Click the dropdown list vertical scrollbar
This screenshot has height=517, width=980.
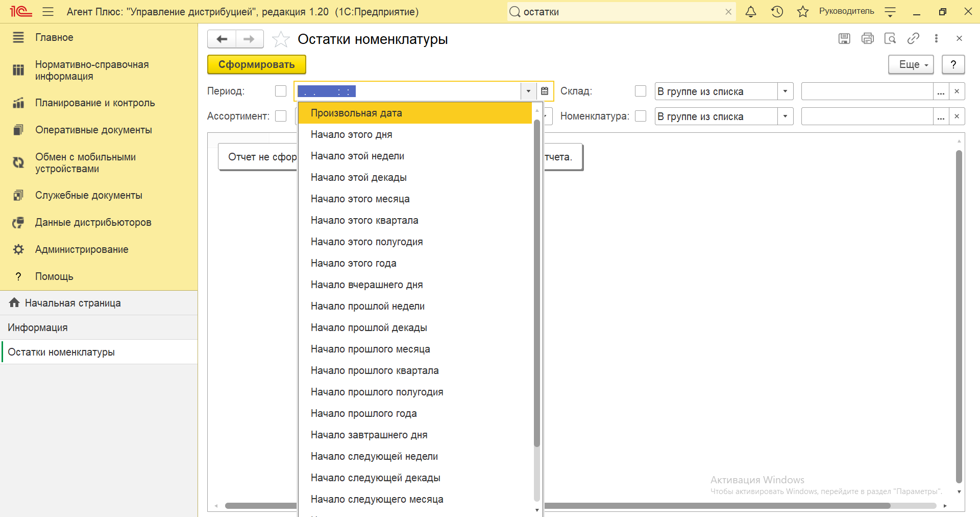[x=536, y=284]
